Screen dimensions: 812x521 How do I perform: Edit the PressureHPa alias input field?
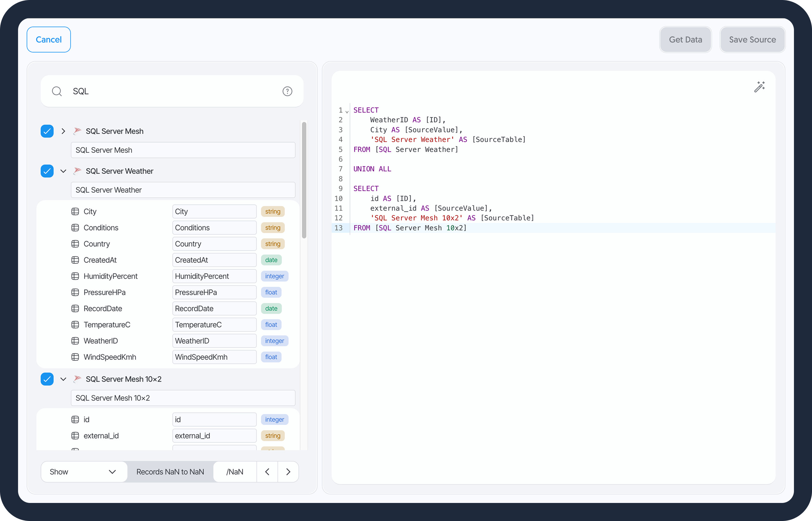[214, 292]
